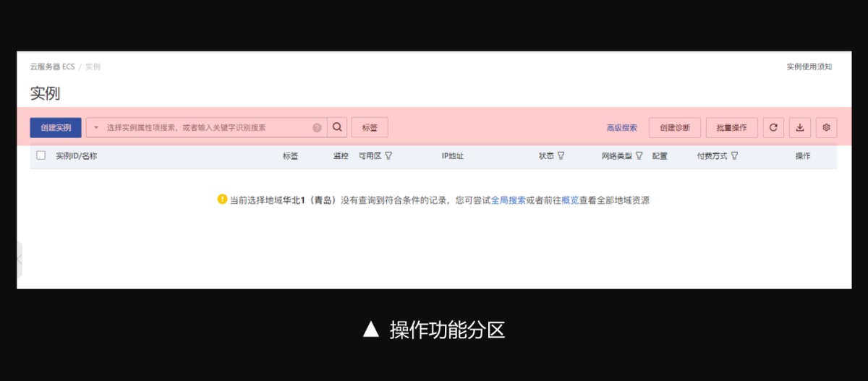Go to 云服务器 ECS breadcrumb
The width and height of the screenshot is (868, 381).
pyautogui.click(x=52, y=67)
